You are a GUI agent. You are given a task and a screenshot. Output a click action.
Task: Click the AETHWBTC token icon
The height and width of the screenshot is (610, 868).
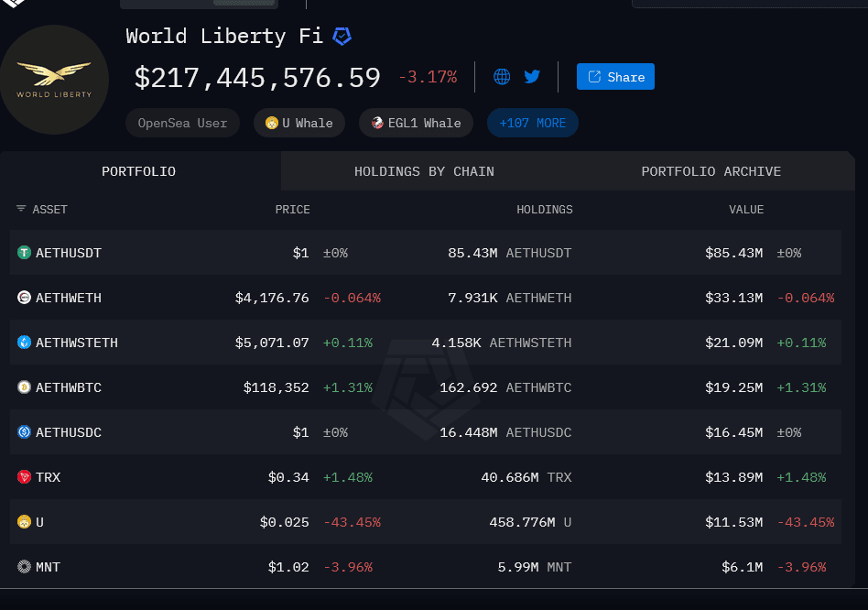pyautogui.click(x=24, y=387)
